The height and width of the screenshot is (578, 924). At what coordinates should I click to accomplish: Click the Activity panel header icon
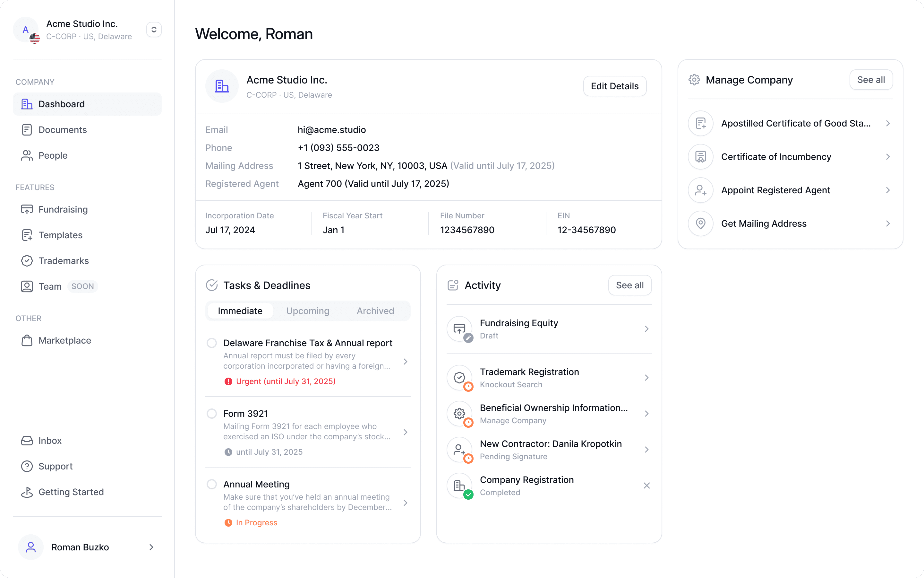tap(453, 285)
